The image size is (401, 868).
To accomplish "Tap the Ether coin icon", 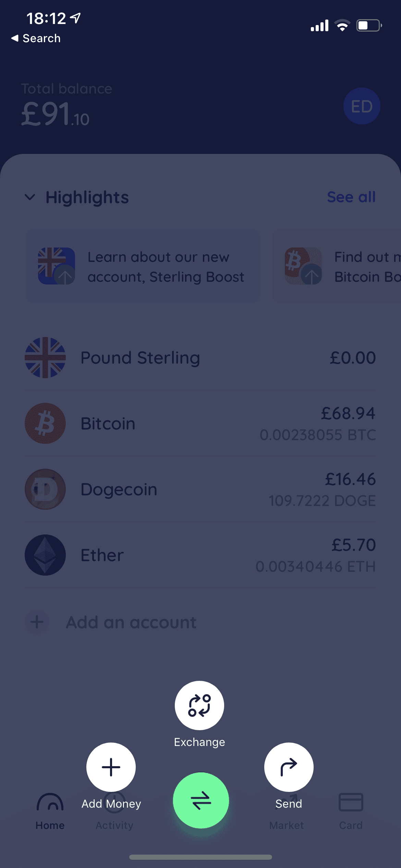I will click(45, 555).
